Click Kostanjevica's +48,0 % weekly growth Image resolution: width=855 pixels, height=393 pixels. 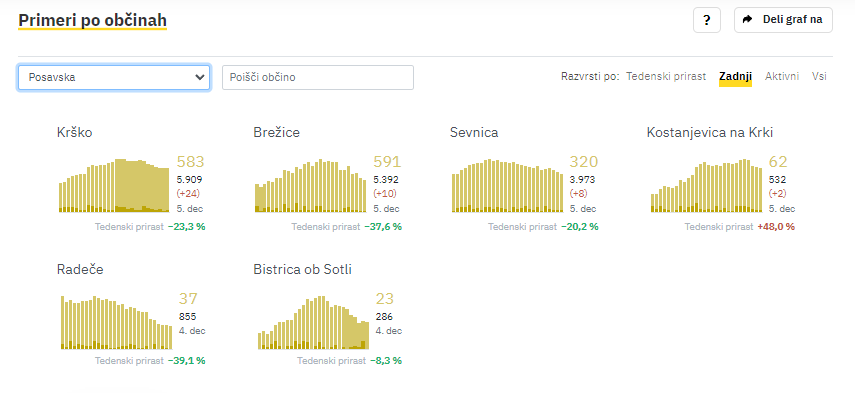coord(776,227)
